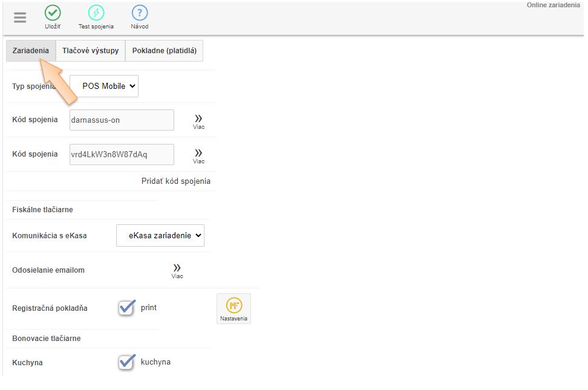Image resolution: width=588 pixels, height=390 pixels.
Task: Expand Viac next to darnassus-on code
Action: tap(198, 121)
